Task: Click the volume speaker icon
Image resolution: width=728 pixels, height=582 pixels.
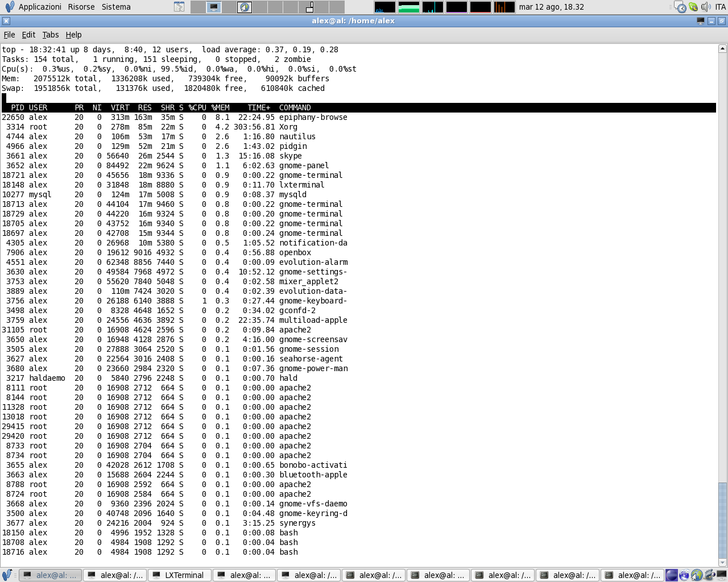Action: 705,7
